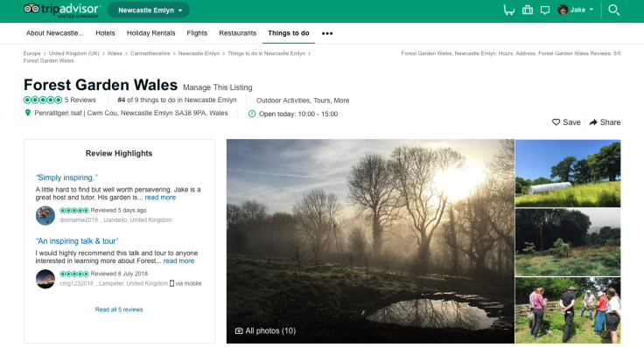Click the five-bubble rating next to 5 Reviews
Image resolution: width=644 pixels, height=347 pixels.
tap(43, 100)
